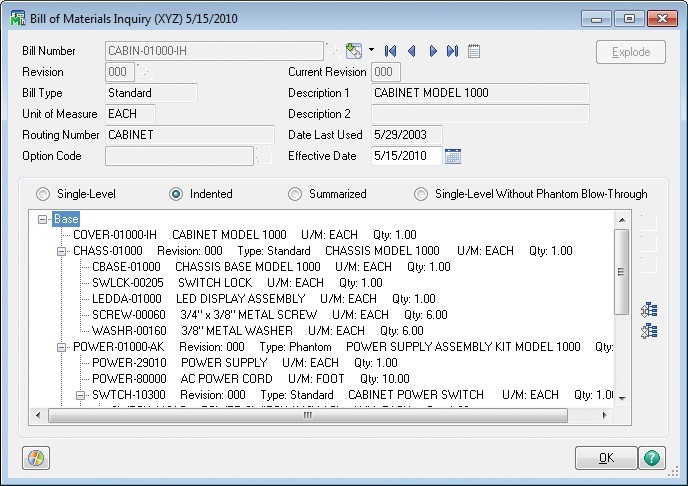Open help with the green question mark
This screenshot has height=486, width=688.
(x=652, y=458)
